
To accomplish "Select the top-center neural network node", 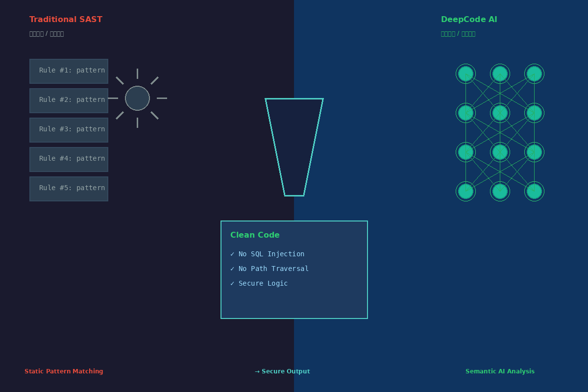I will [x=500, y=73].
